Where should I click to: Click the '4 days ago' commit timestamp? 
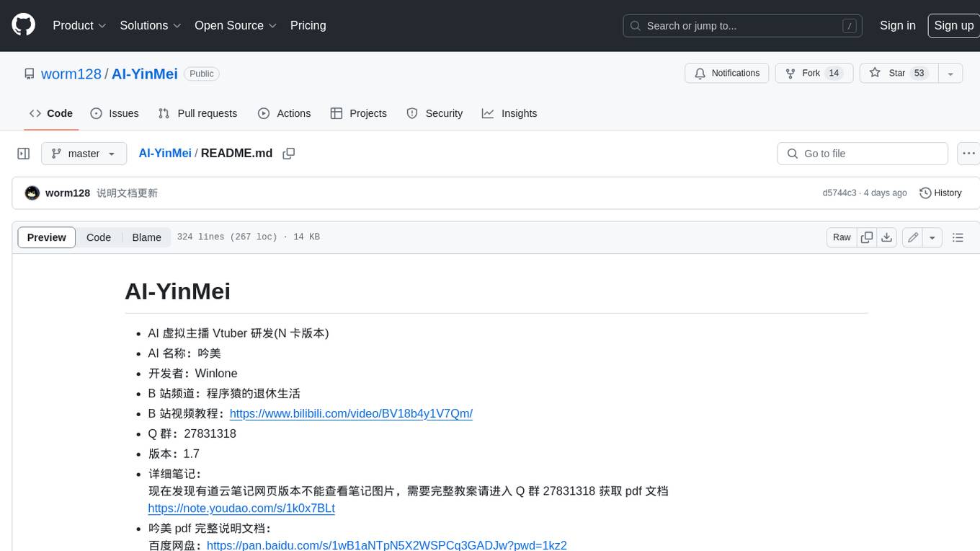coord(885,193)
